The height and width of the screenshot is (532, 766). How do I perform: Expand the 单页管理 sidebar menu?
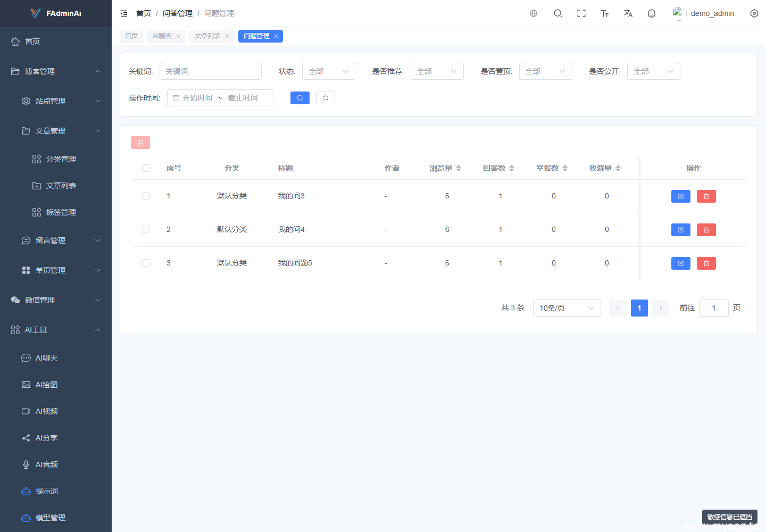56,270
